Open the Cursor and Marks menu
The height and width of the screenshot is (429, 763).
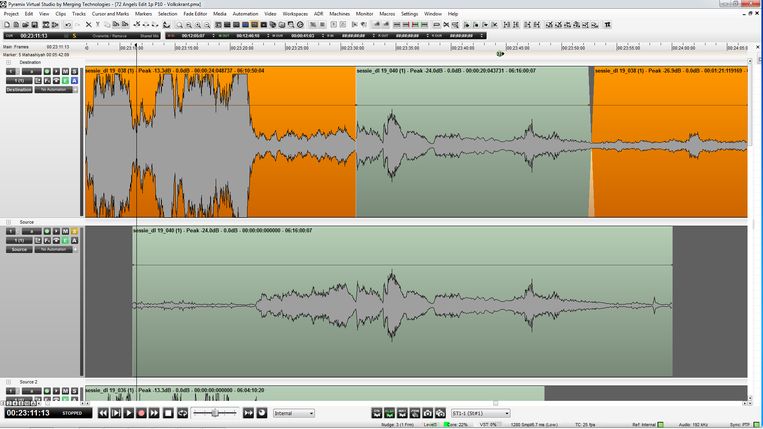point(109,14)
